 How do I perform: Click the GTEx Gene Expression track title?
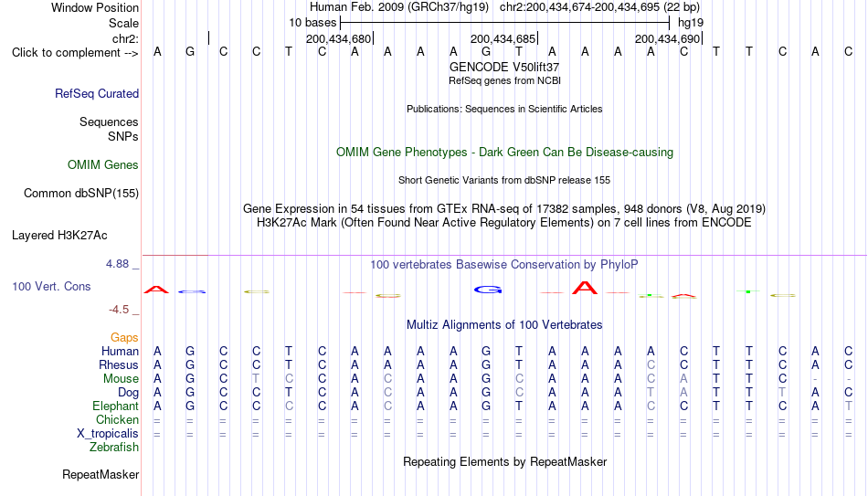point(504,208)
